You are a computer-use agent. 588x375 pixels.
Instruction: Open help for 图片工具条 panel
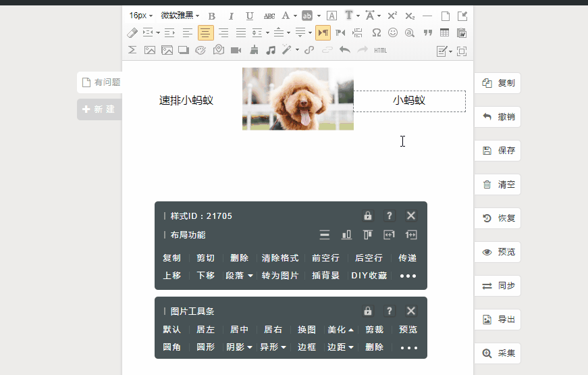coord(390,311)
